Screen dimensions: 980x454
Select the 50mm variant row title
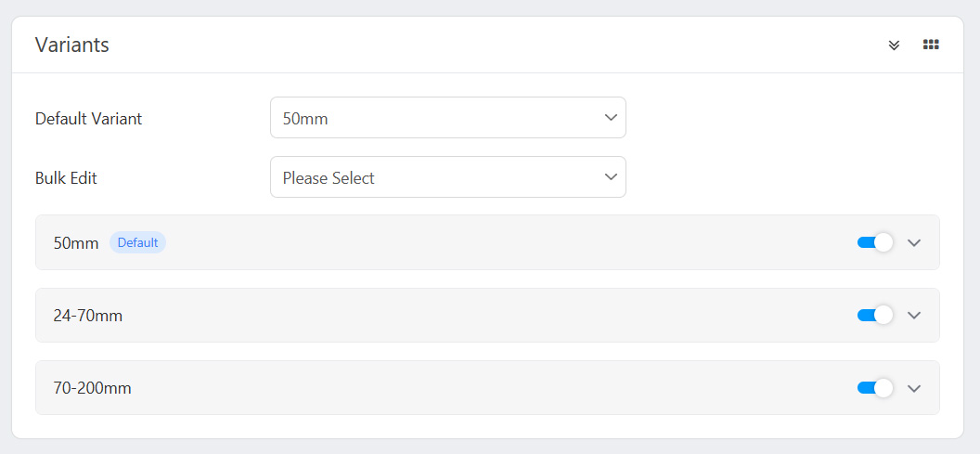point(76,243)
